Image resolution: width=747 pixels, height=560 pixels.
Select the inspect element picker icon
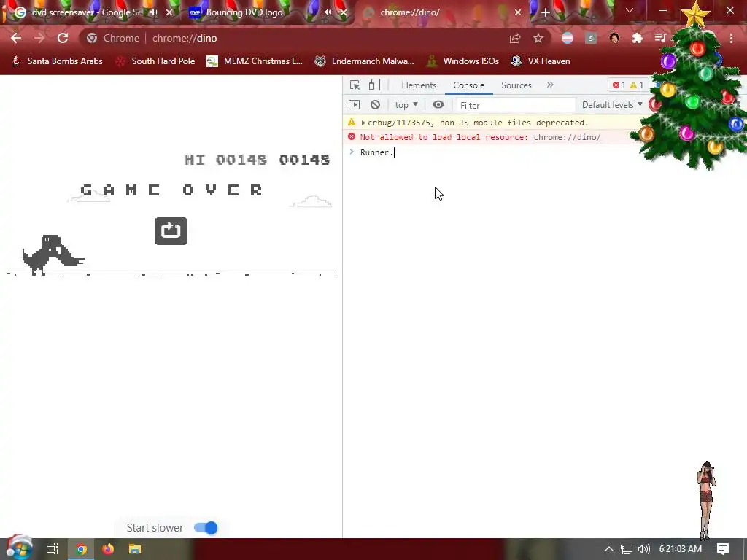[355, 85]
